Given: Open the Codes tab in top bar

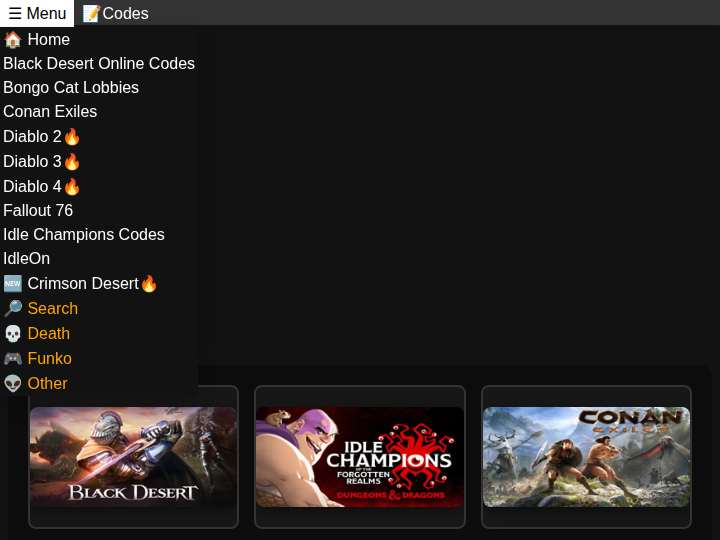Looking at the screenshot, I should (125, 14).
